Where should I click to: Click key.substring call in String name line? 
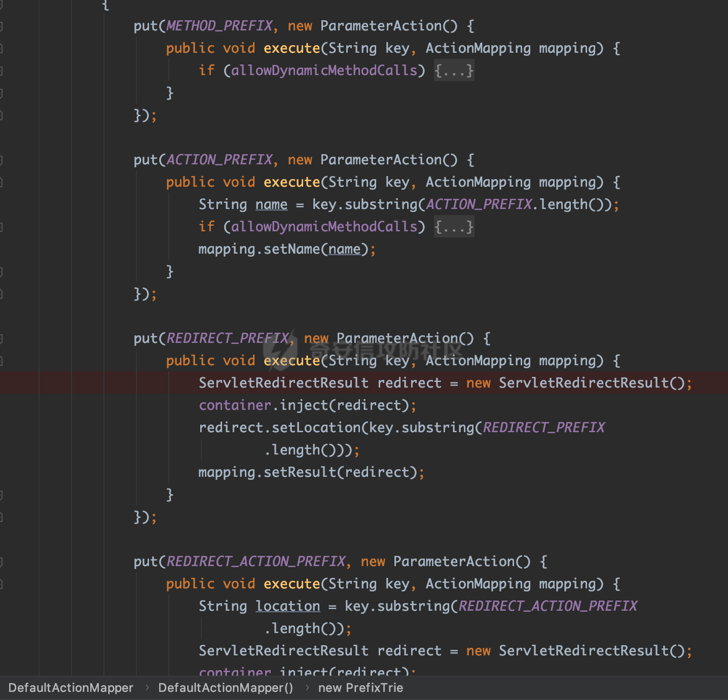point(365,204)
